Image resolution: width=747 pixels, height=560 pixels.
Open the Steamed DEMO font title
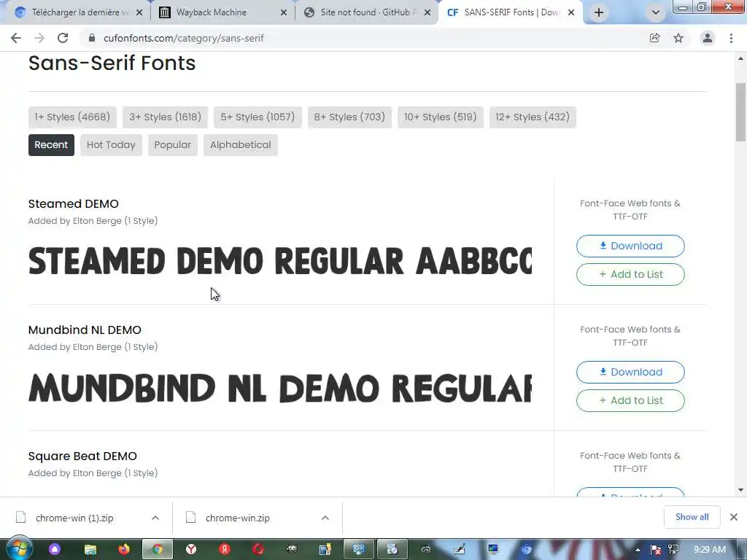pos(74,204)
